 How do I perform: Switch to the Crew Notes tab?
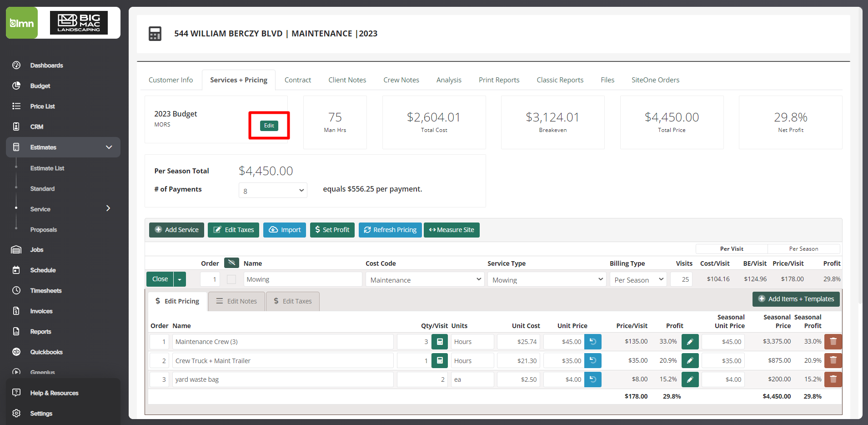tap(401, 80)
